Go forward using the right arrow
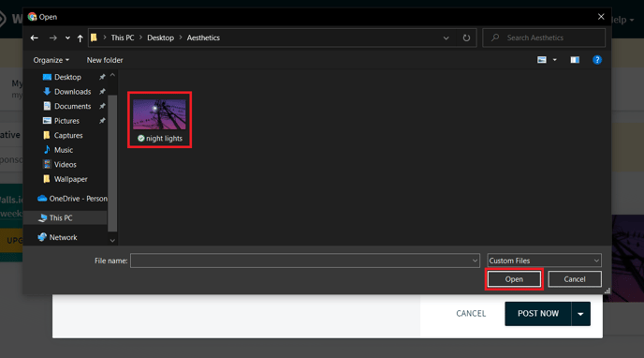 click(x=53, y=37)
